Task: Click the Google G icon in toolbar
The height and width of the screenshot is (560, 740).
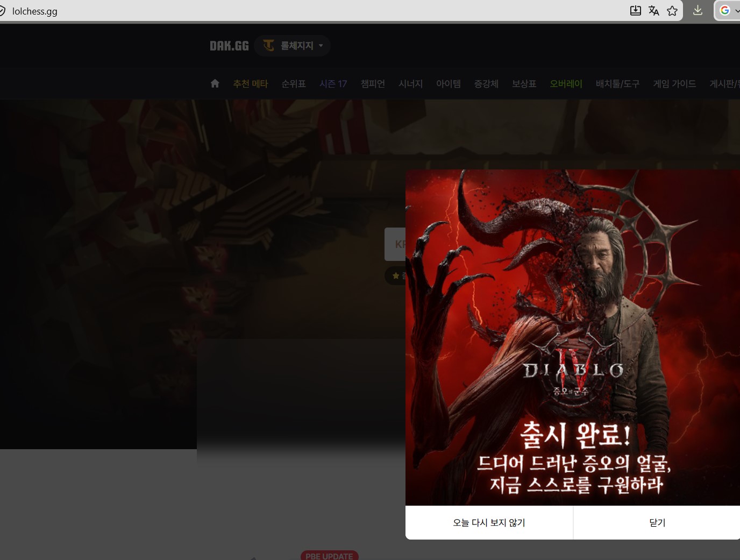Action: click(725, 10)
